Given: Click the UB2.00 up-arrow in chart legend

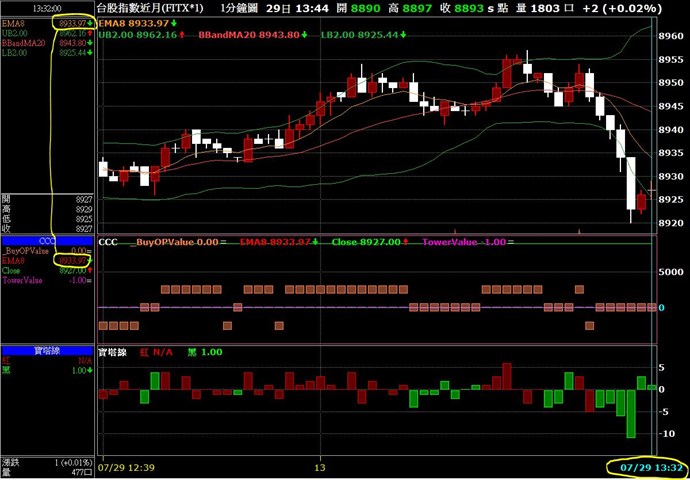Looking at the screenshot, I should tap(181, 34).
